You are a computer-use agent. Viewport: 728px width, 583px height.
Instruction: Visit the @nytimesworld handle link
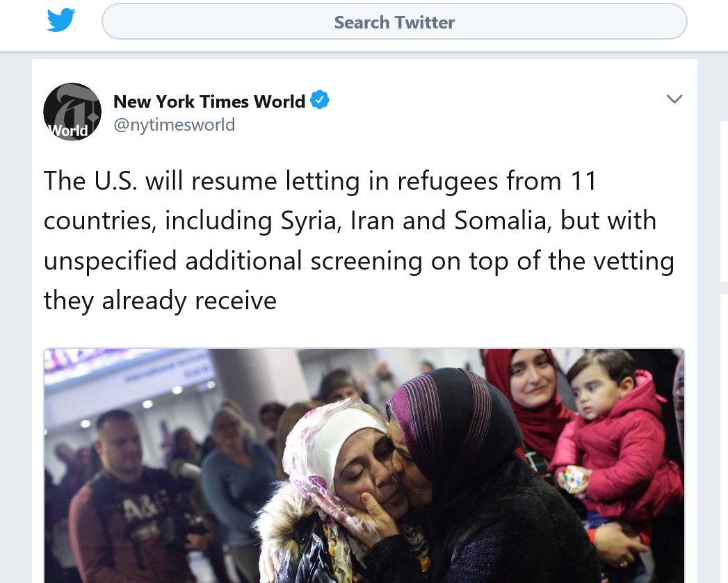[x=175, y=125]
